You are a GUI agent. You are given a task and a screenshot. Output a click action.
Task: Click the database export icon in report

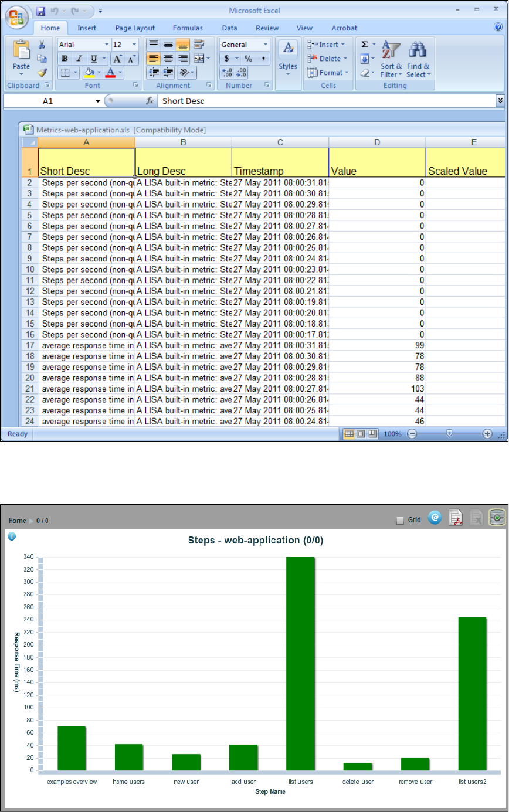(497, 517)
